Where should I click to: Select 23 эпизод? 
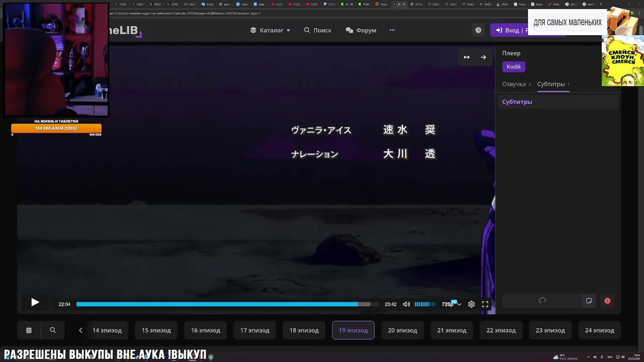point(550,330)
